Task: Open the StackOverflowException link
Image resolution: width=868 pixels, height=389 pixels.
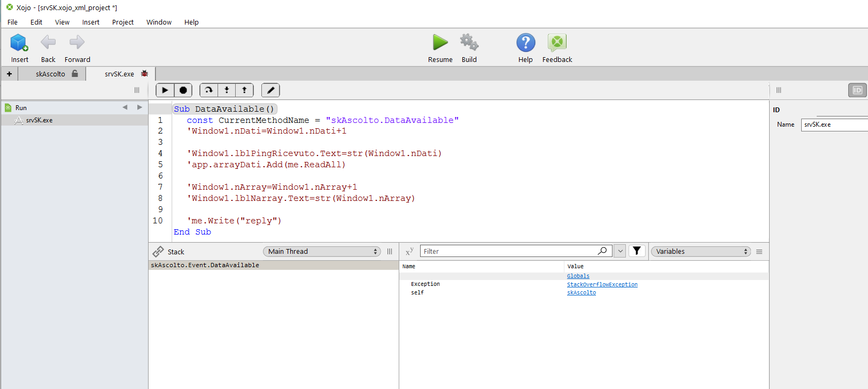Action: pyautogui.click(x=602, y=285)
